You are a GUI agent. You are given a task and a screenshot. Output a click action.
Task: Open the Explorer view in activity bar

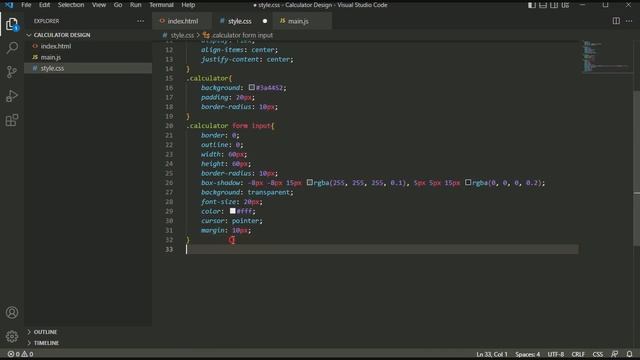pos(12,25)
